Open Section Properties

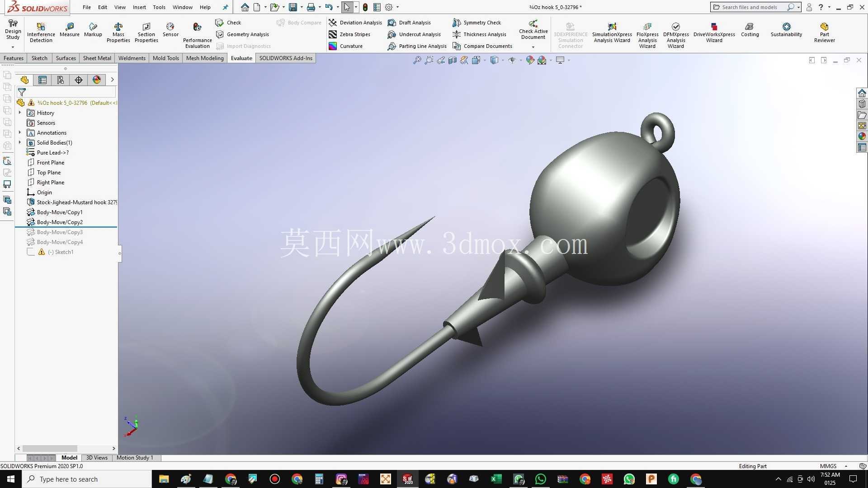pyautogui.click(x=146, y=33)
